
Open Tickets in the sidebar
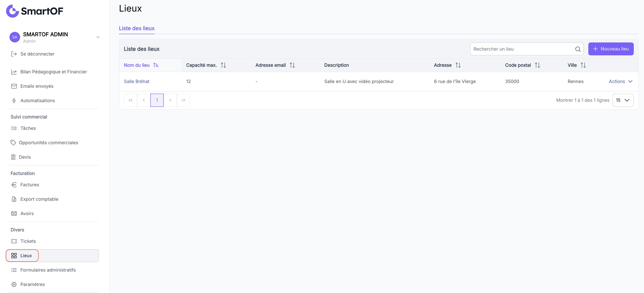click(x=28, y=241)
